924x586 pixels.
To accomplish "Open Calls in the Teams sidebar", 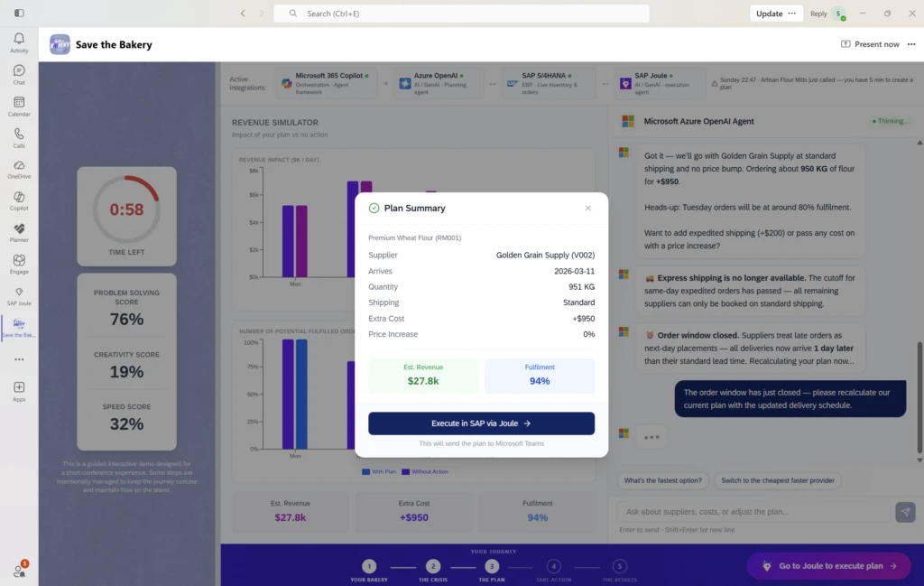I will (x=19, y=138).
